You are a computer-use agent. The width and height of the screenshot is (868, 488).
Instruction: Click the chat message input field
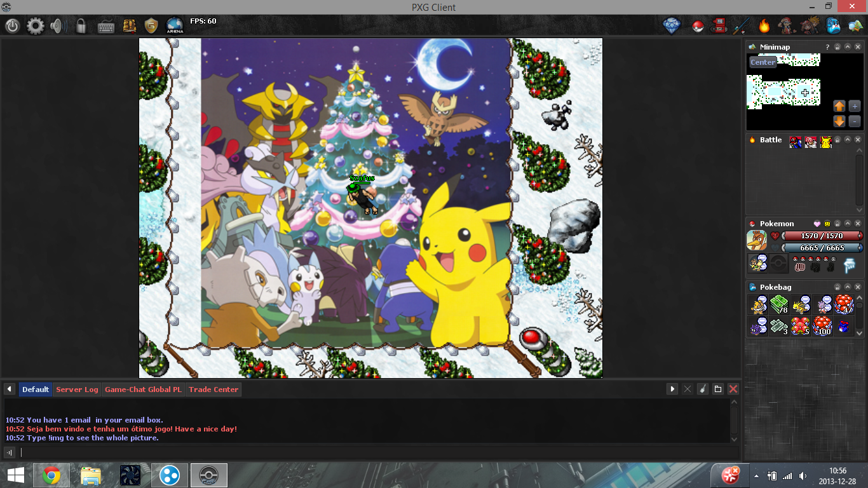pos(378,452)
